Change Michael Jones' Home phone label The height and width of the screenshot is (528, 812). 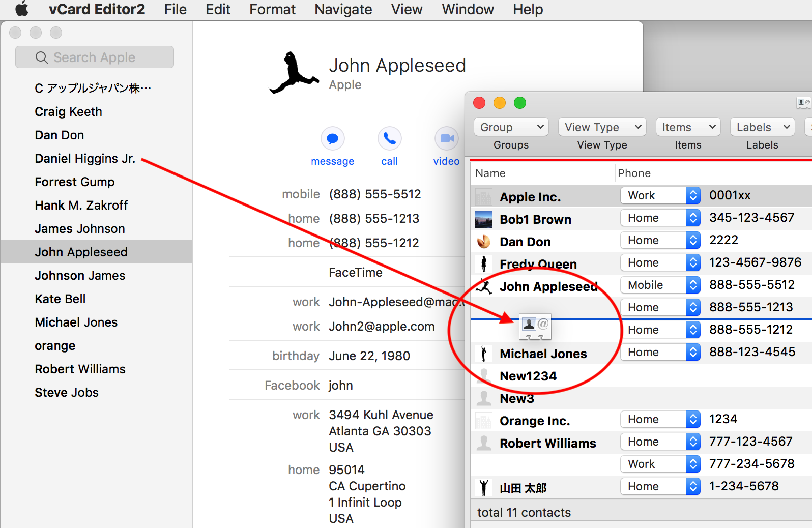point(660,352)
